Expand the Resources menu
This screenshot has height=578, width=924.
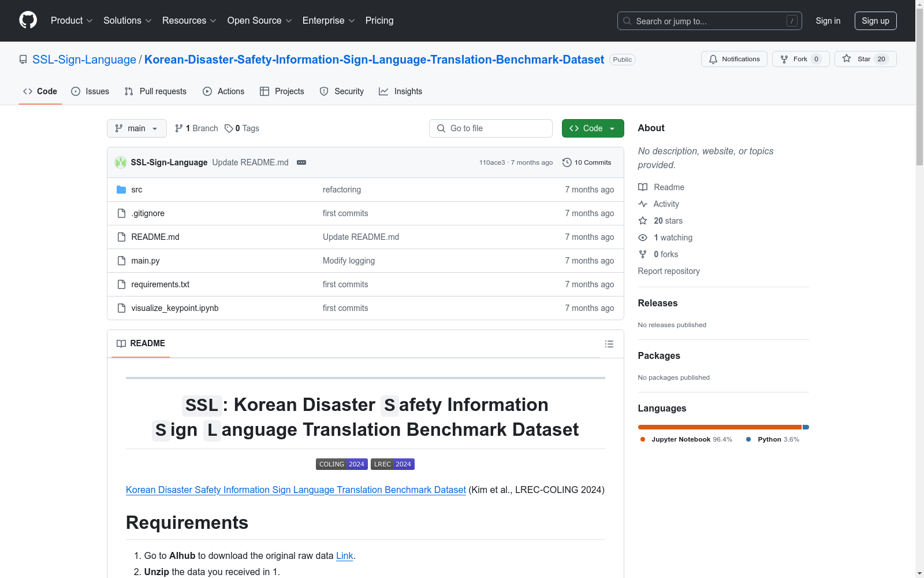tap(189, 21)
